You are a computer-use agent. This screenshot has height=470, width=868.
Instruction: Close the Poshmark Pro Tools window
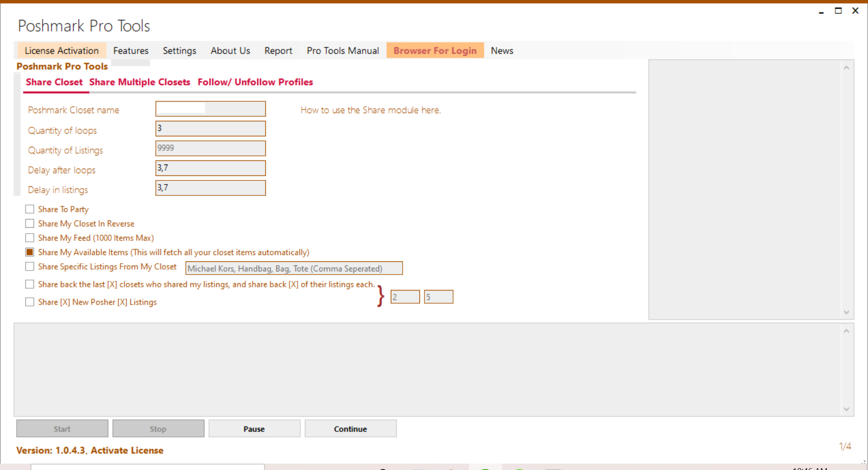click(x=855, y=10)
